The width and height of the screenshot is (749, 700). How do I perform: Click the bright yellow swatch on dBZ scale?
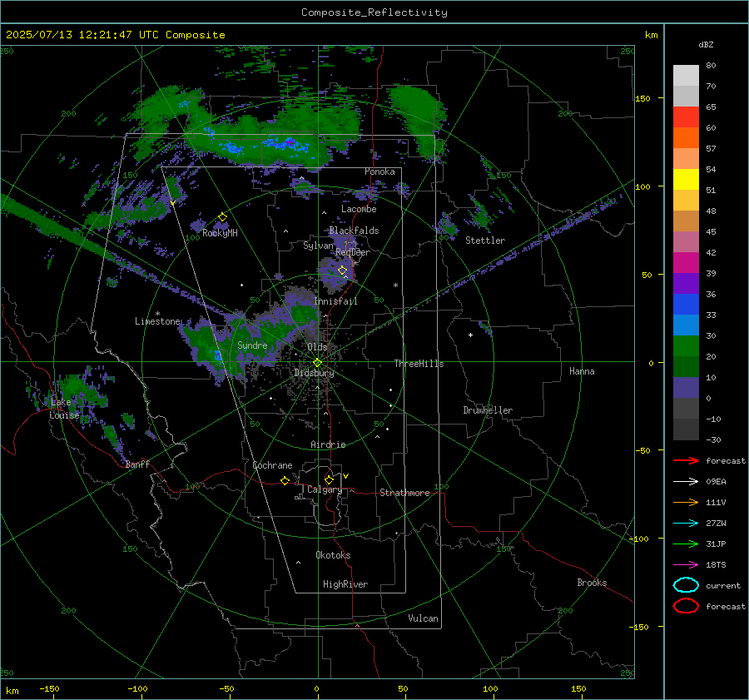coord(686,180)
